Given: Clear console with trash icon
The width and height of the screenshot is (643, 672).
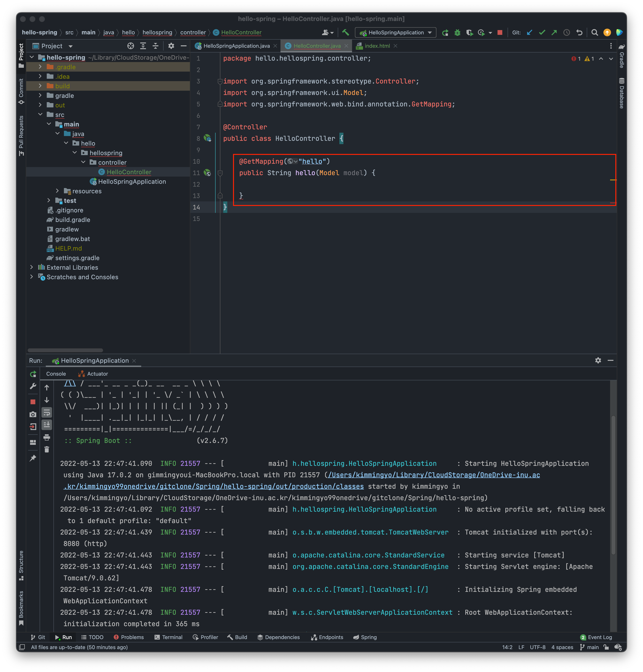Looking at the screenshot, I should point(47,450).
